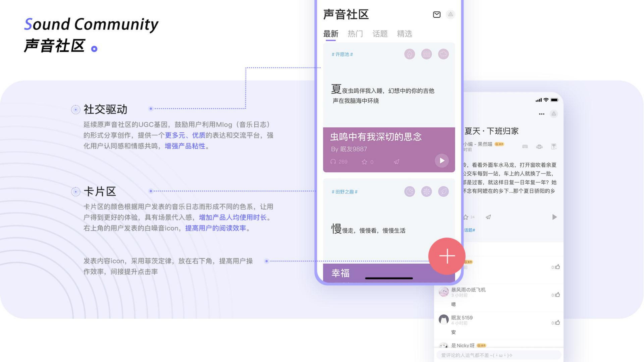Viewport: 644px width, 362px height.
Task: Tap the car sound icon under 夏天·下班归家
Action: [x=539, y=146]
